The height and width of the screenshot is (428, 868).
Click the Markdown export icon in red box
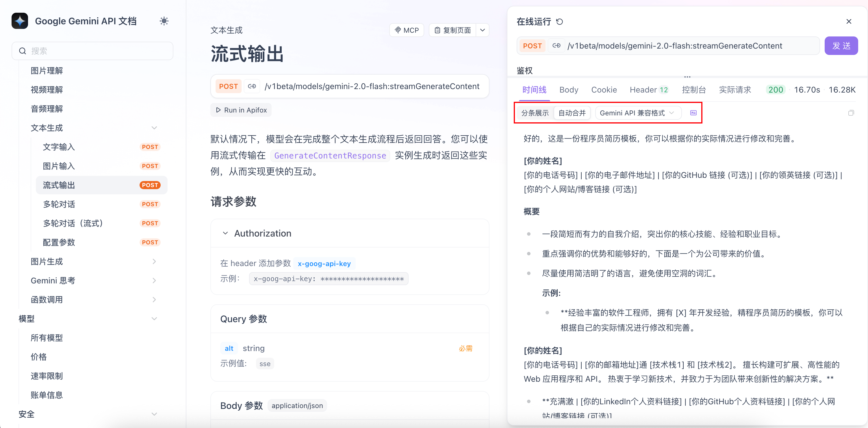coord(693,113)
